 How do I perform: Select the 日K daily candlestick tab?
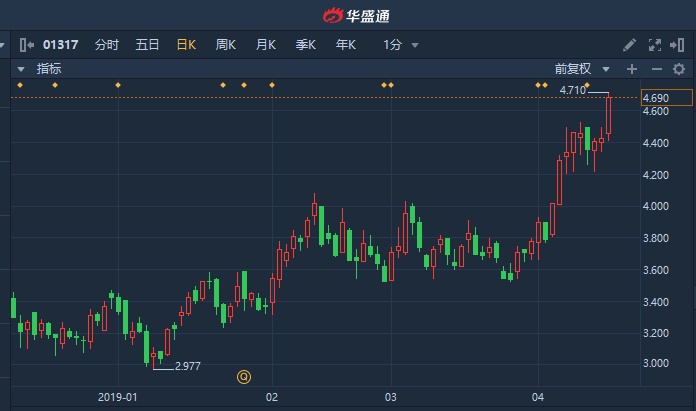pyautogui.click(x=186, y=45)
